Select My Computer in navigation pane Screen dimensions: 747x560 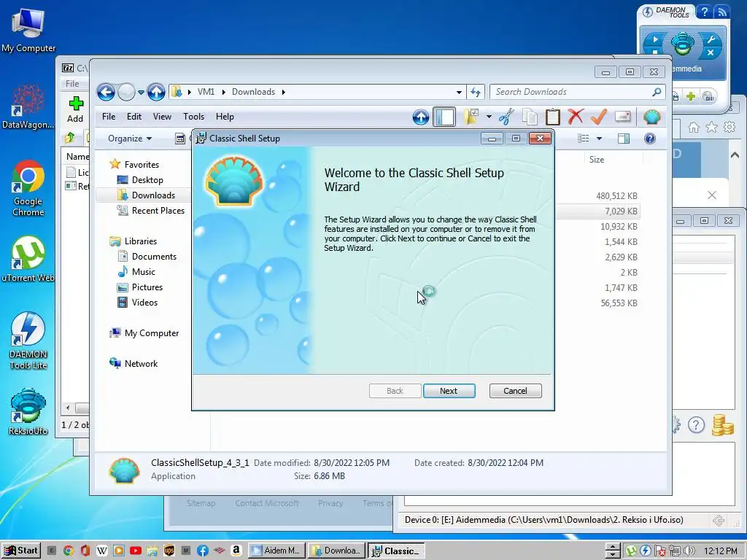[152, 332]
